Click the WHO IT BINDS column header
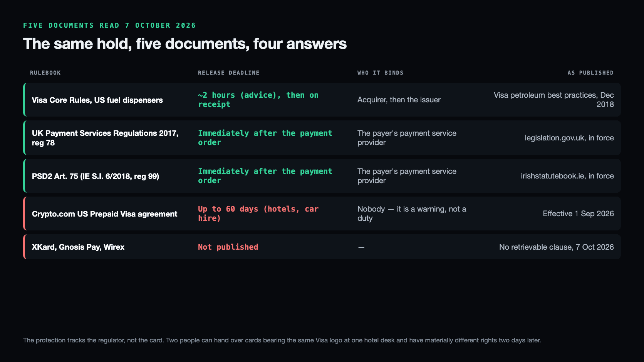This screenshot has width=644, height=362. pos(381,73)
